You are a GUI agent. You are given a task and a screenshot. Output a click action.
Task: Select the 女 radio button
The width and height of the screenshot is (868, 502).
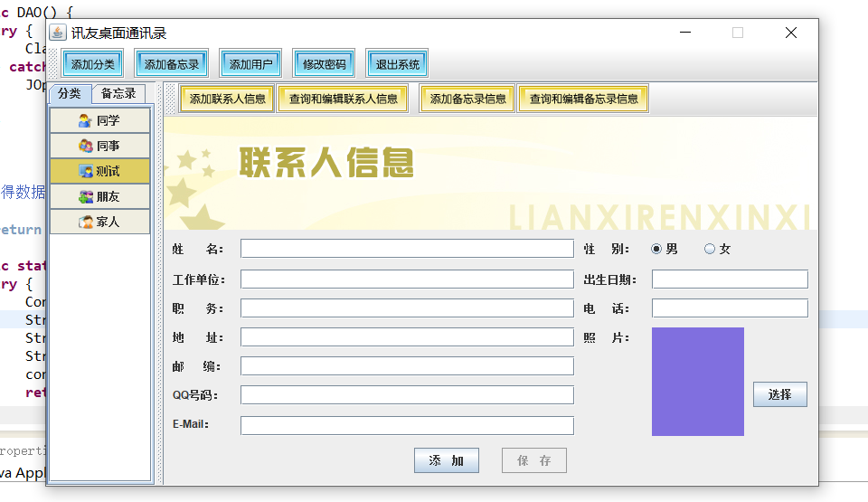tap(710, 249)
